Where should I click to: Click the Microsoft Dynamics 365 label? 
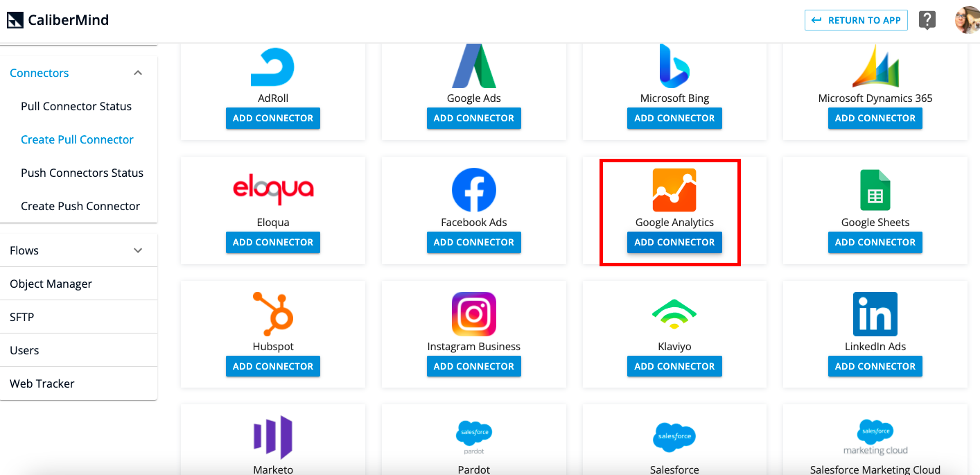875,98
